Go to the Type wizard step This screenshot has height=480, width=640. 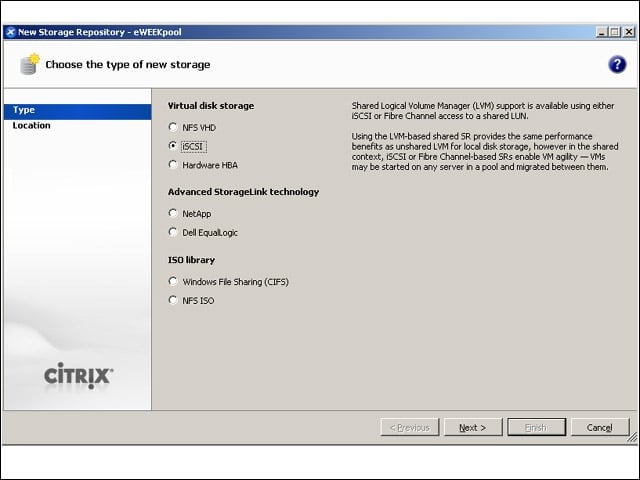(x=78, y=111)
